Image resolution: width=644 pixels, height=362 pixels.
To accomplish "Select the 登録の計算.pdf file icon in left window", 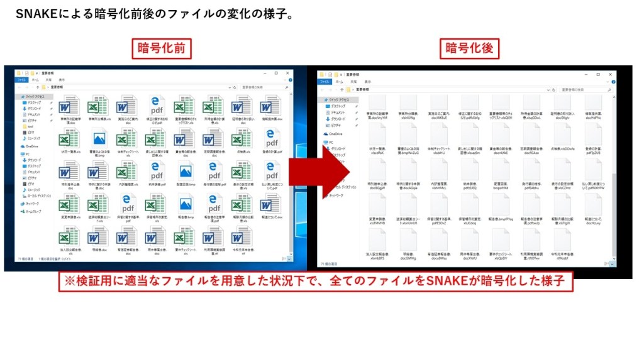I will (272, 138).
